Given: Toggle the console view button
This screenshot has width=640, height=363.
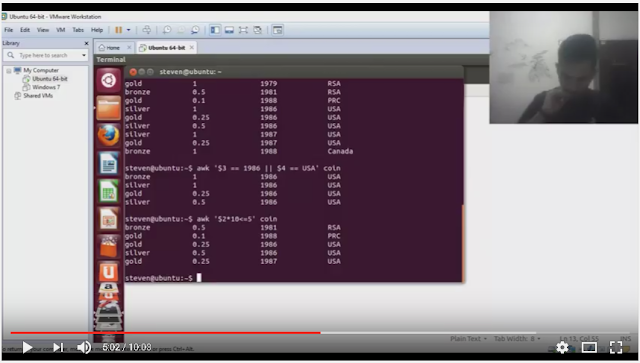Looking at the screenshot, I should click(278, 30).
